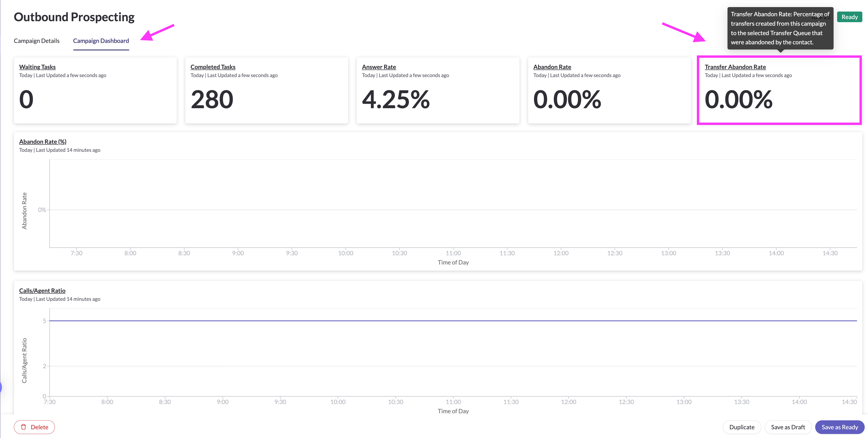Image resolution: width=868 pixels, height=438 pixels.
Task: Click the green Ready status badge
Action: click(x=849, y=17)
